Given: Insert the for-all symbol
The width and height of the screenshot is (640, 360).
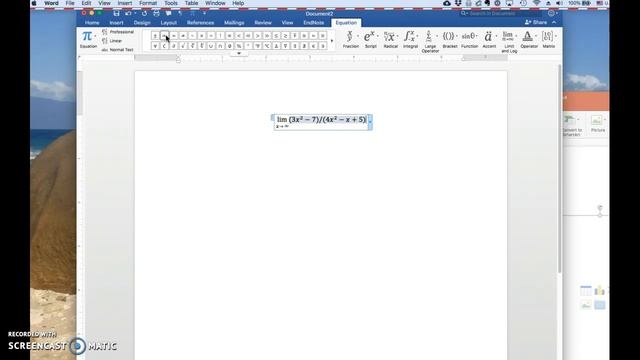Looking at the screenshot, I should point(155,46).
